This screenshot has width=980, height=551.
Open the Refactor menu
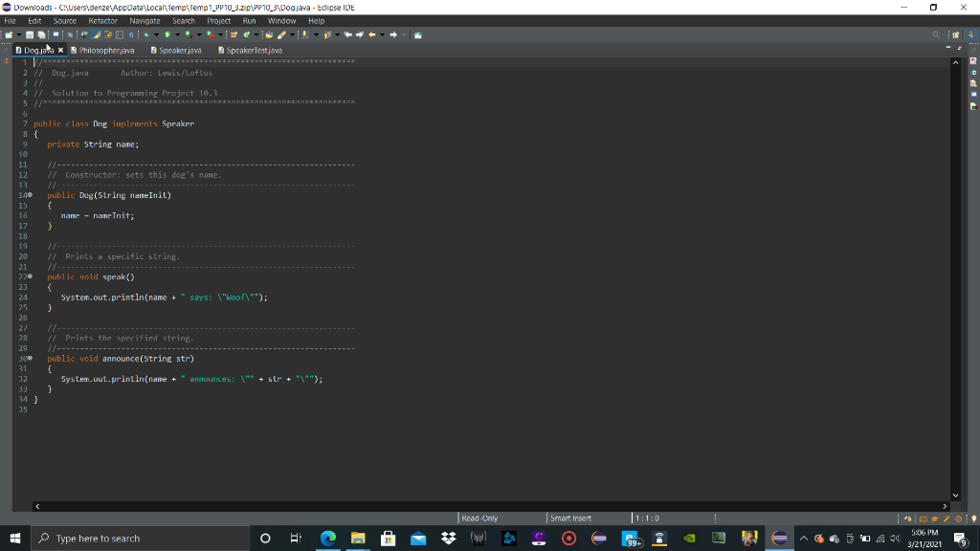[103, 21]
